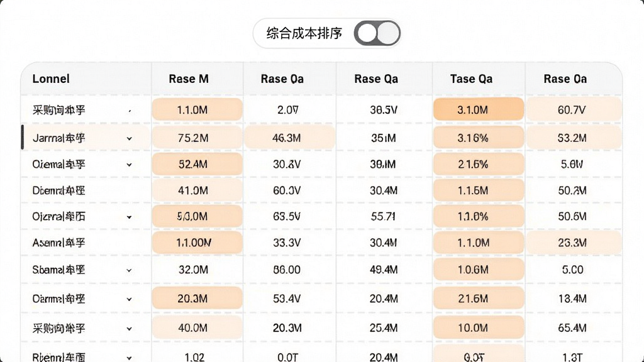Image resolution: width=644 pixels, height=362 pixels.
Task: Click the 1.1.00M cell
Action: click(197, 243)
